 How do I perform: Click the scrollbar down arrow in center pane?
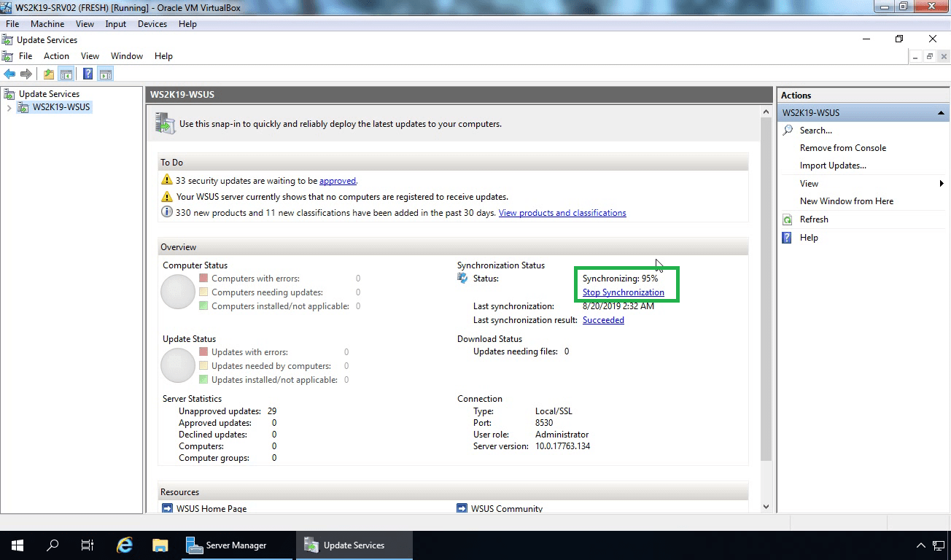(x=766, y=506)
